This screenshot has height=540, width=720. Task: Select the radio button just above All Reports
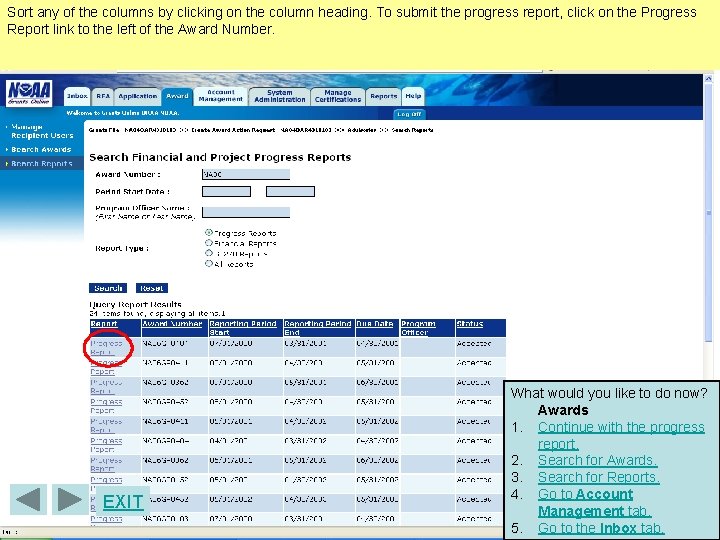[x=208, y=253]
